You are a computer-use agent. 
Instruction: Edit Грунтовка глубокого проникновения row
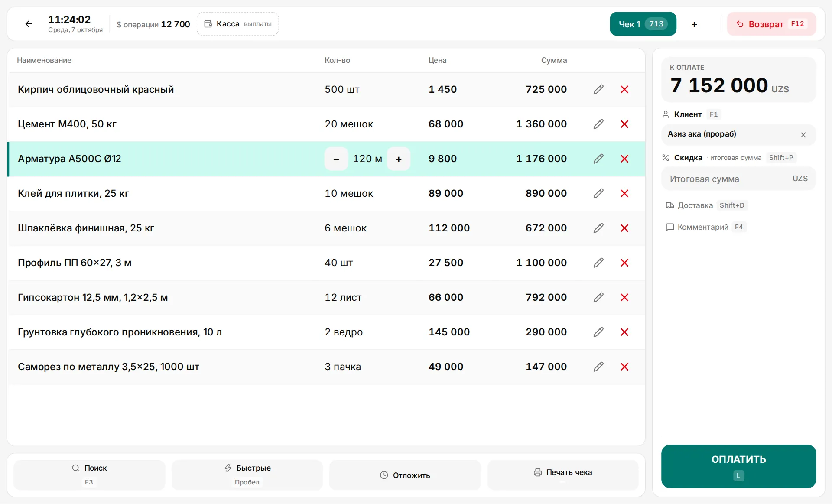[x=598, y=332]
